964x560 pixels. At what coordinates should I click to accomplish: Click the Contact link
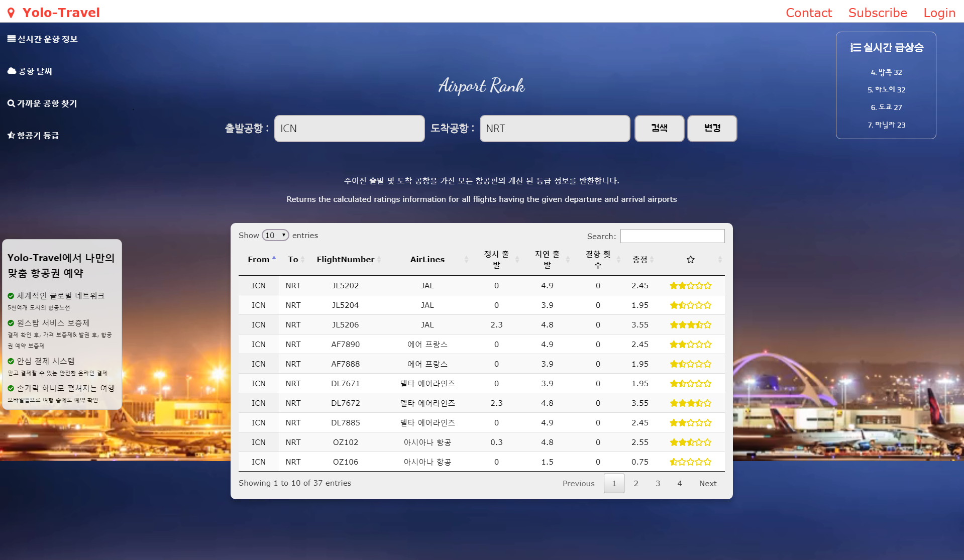[x=809, y=13]
